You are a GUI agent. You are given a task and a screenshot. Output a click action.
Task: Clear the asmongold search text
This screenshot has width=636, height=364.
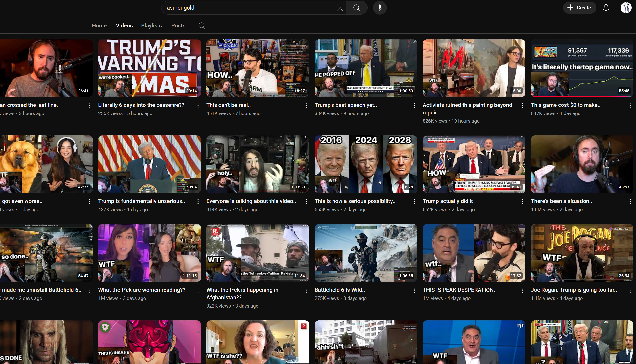tap(340, 8)
